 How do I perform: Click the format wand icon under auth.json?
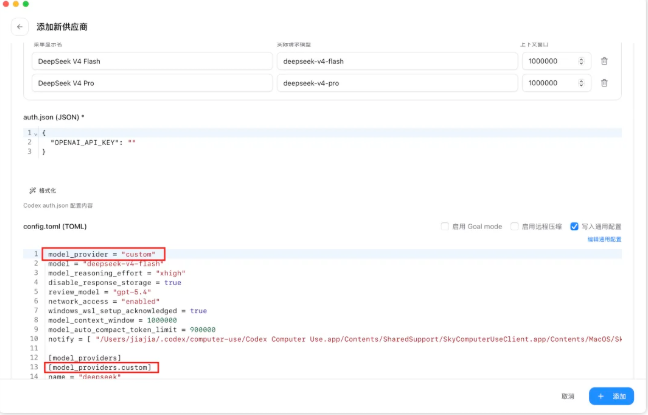click(x=32, y=191)
